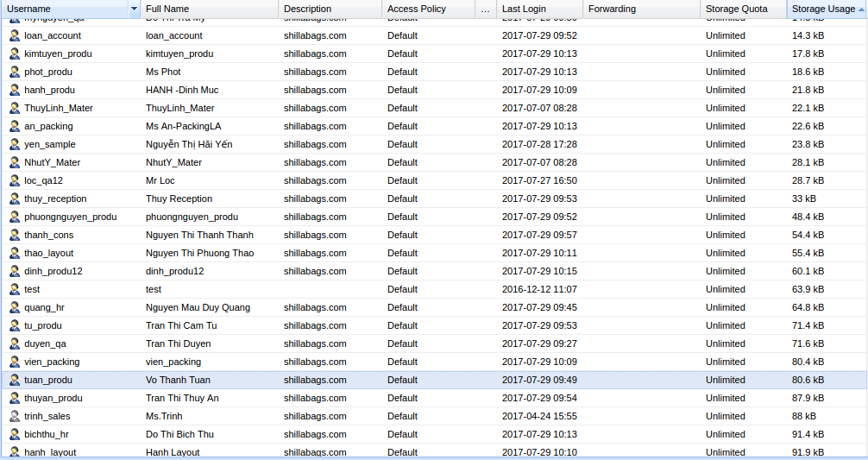This screenshot has width=868, height=460.
Task: Click the user icon for tuan_produ
Action: pyautogui.click(x=15, y=380)
